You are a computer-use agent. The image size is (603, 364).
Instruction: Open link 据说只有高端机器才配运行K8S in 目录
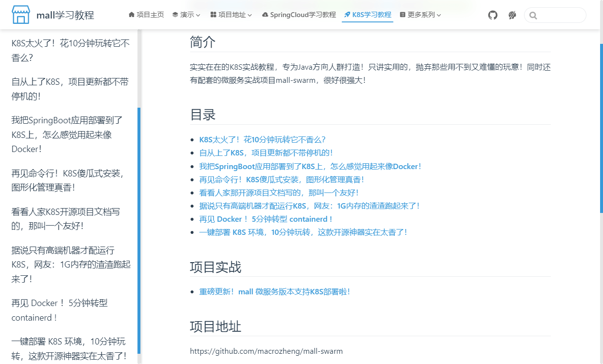pos(310,206)
